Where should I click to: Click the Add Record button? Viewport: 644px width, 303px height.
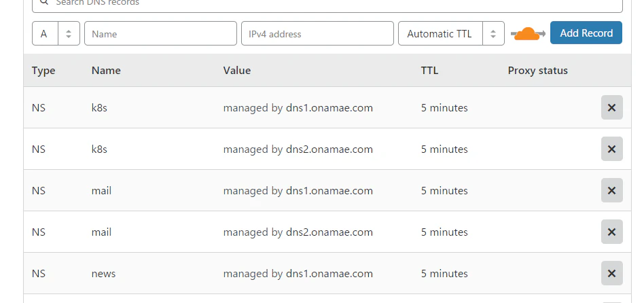(x=586, y=33)
